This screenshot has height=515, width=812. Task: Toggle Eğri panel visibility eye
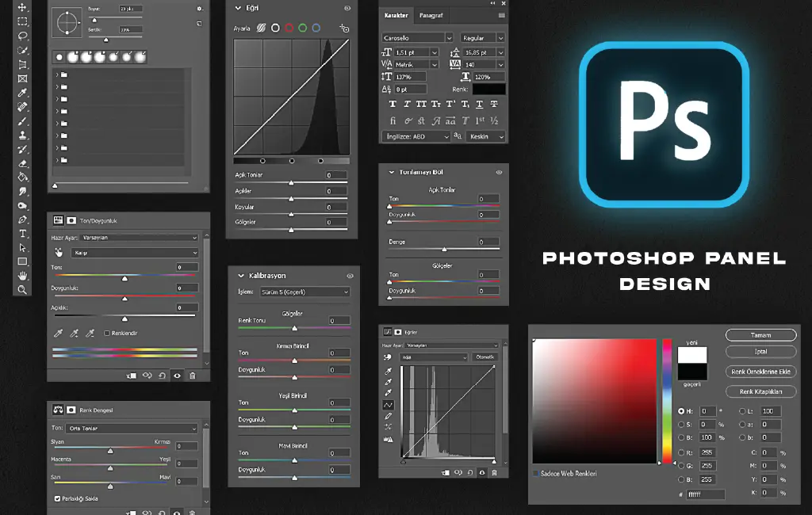pyautogui.click(x=347, y=8)
